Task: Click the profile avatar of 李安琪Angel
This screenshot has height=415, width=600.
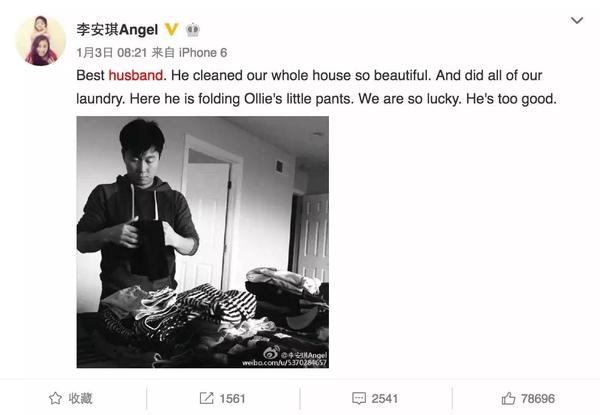Action: coord(41,41)
